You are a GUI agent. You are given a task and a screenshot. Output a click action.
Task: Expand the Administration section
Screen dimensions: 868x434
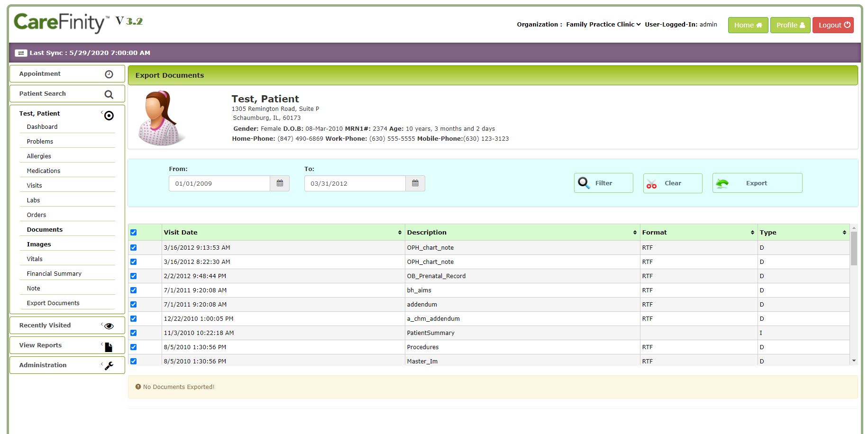pos(67,365)
